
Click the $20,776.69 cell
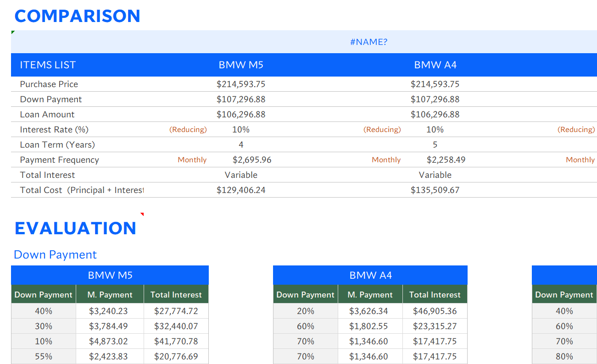pyautogui.click(x=176, y=356)
